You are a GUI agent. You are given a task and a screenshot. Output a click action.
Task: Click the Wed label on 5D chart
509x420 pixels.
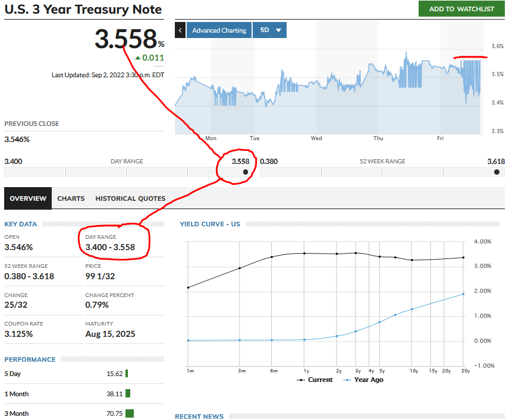click(x=316, y=138)
